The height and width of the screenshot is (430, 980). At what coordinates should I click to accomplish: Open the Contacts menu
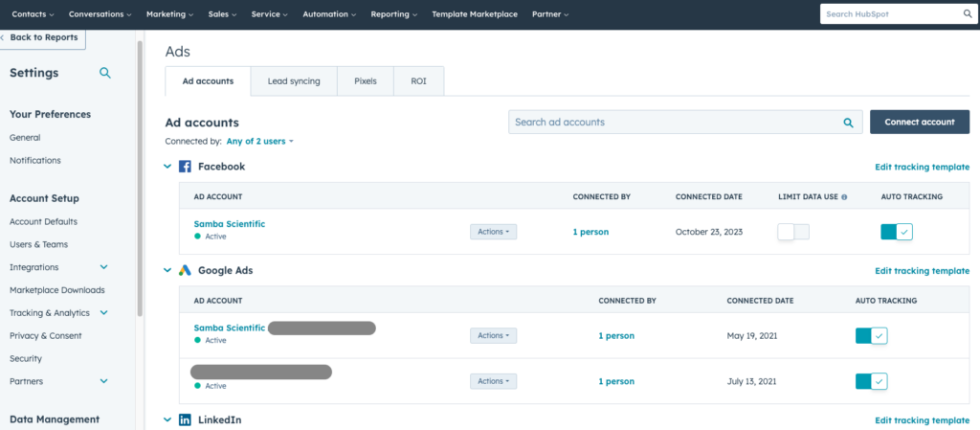click(33, 13)
